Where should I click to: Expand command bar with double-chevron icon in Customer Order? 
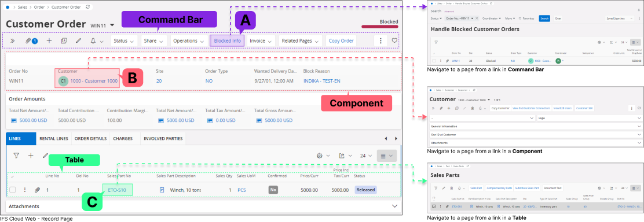(12, 40)
